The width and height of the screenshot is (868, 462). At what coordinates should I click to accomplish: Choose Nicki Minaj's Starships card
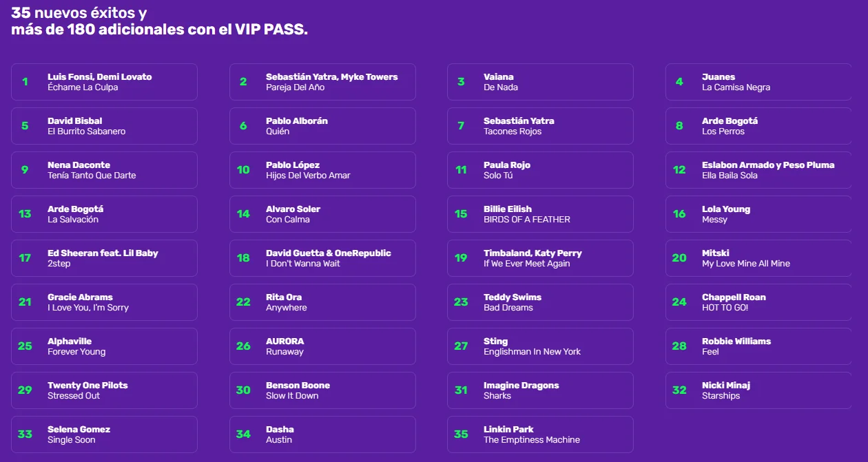click(758, 390)
